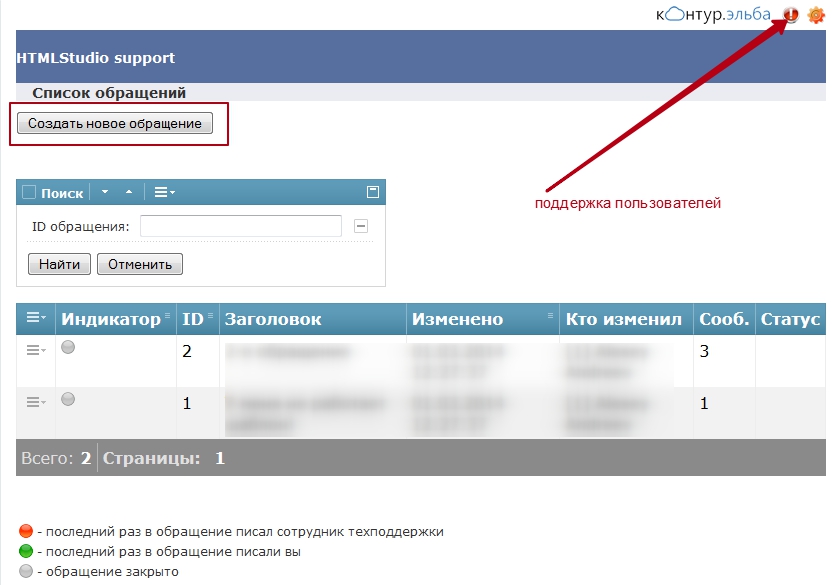Image resolution: width=840 pixels, height=585 pixels.
Task: Click gray status indicator of request ID 2
Action: coord(68,348)
